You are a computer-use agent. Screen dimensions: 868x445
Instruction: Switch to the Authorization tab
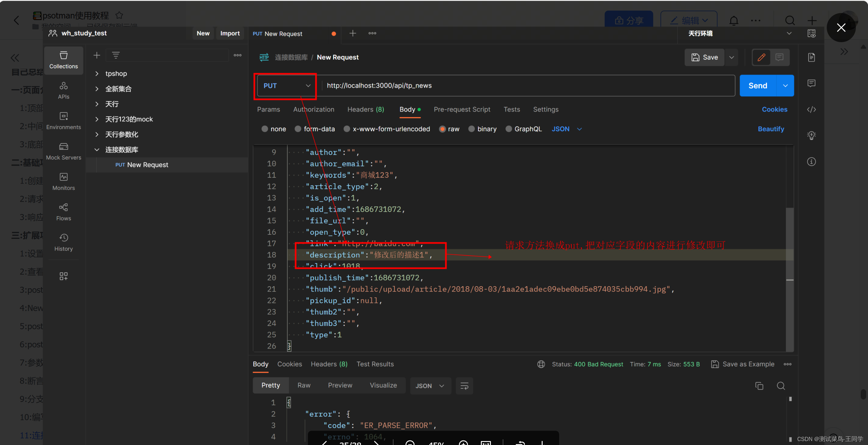click(313, 109)
